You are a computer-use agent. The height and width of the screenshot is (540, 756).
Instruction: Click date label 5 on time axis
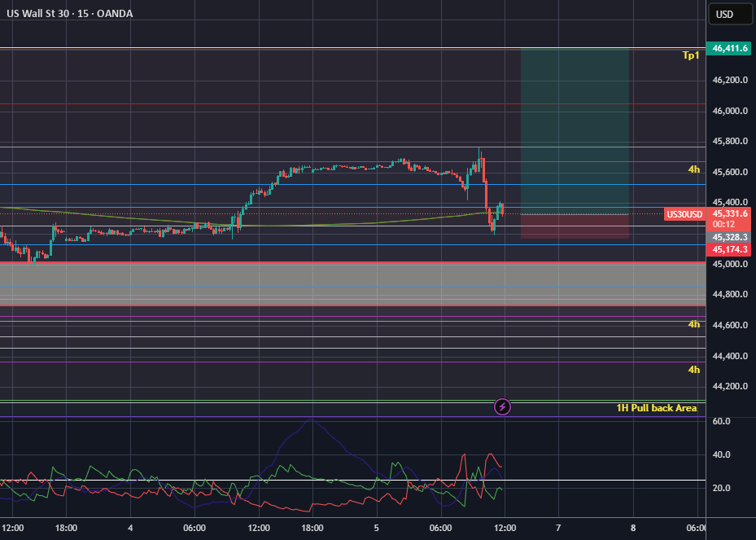376,528
